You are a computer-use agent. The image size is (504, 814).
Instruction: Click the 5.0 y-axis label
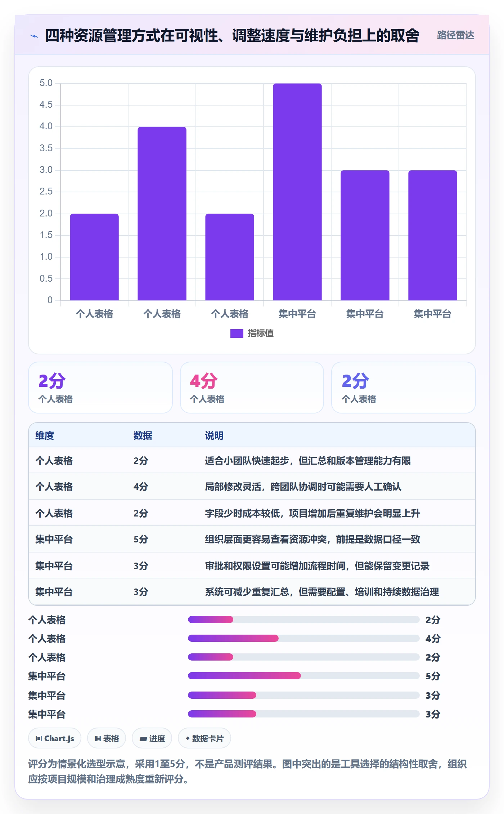click(46, 83)
